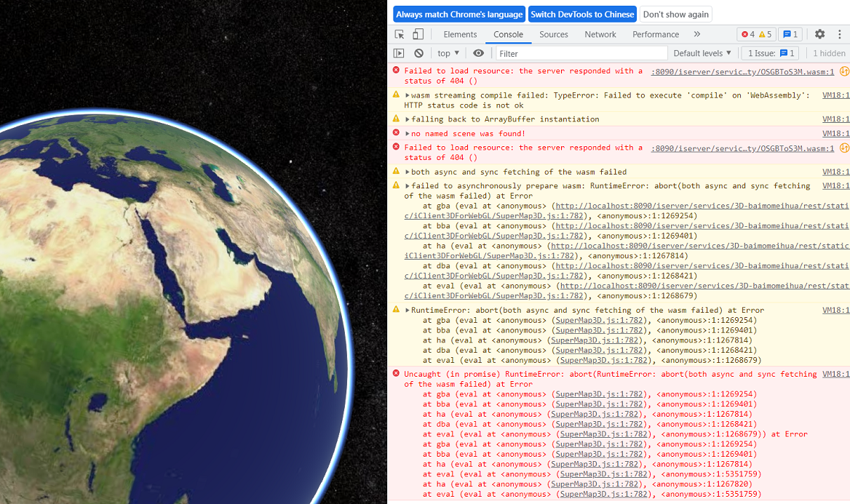This screenshot has height=504, width=850.
Task: Expand the failed to asynchronously prepare wasm warning
Action: [x=407, y=186]
